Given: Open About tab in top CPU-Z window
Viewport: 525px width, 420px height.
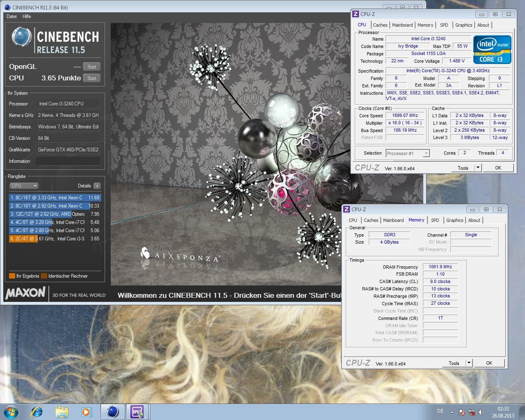Looking at the screenshot, I should click(483, 25).
